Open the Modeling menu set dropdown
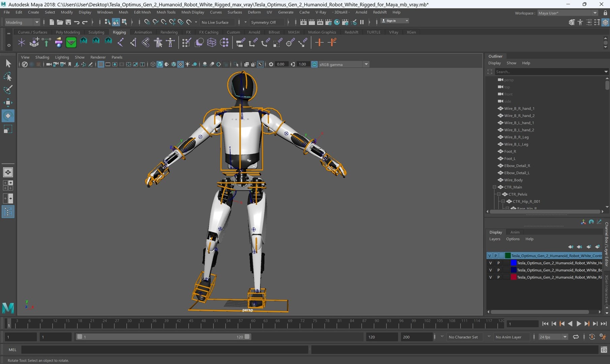This screenshot has height=364, width=610. pos(23,22)
